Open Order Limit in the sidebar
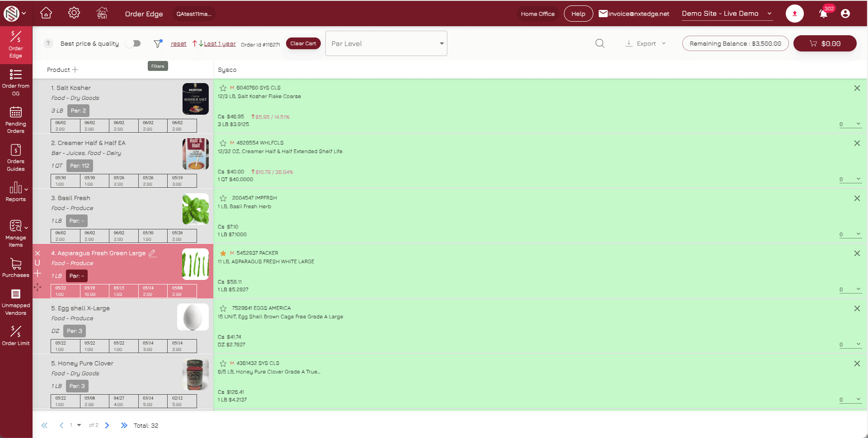 tap(16, 335)
